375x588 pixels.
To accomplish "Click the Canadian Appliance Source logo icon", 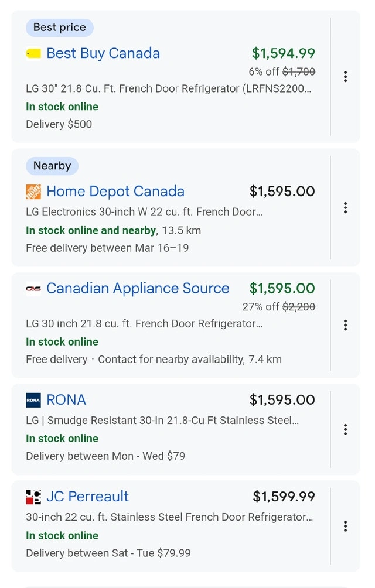I will [33, 289].
